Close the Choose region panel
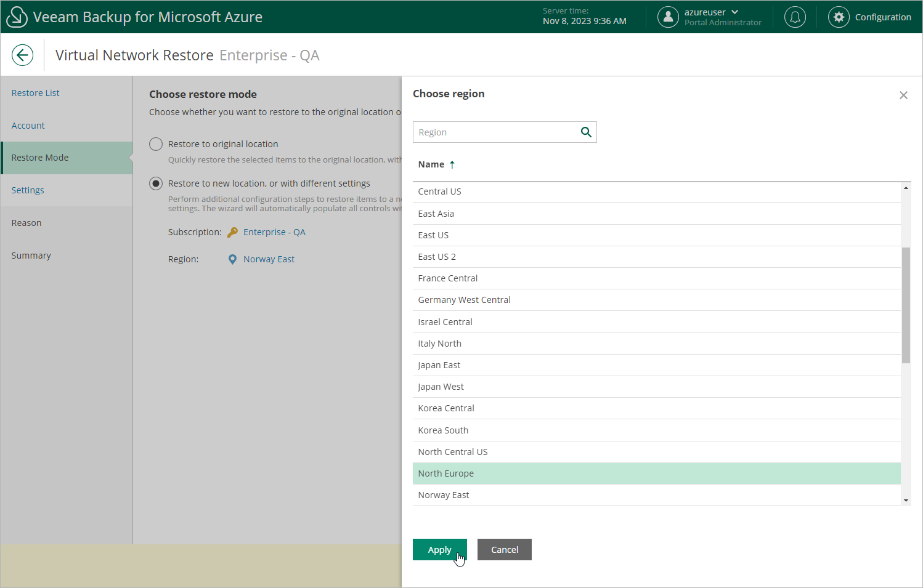This screenshot has height=588, width=923. [x=903, y=95]
